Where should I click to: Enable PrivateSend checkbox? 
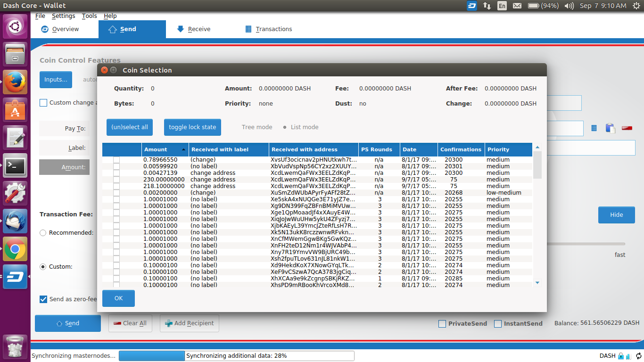point(442,324)
